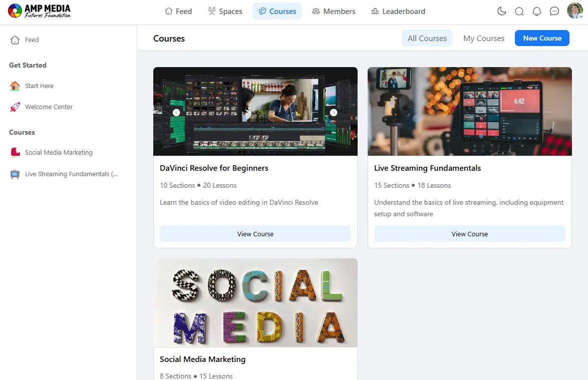
Task: Click the rocket icon beside Welcome Center
Action: (15, 107)
